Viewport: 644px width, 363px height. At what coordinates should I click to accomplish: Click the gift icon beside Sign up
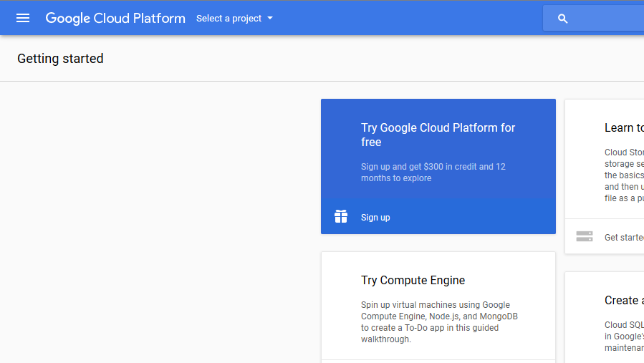(341, 216)
